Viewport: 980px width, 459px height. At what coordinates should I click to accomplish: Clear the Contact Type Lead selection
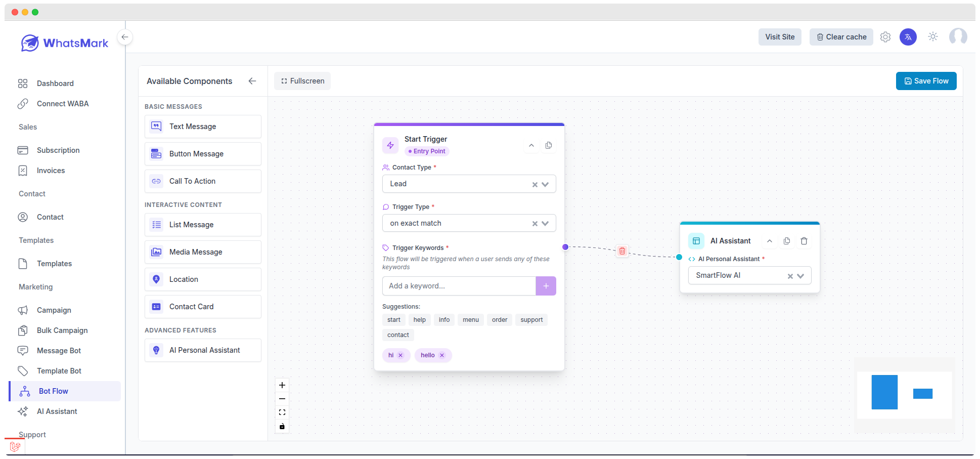pyautogui.click(x=535, y=185)
